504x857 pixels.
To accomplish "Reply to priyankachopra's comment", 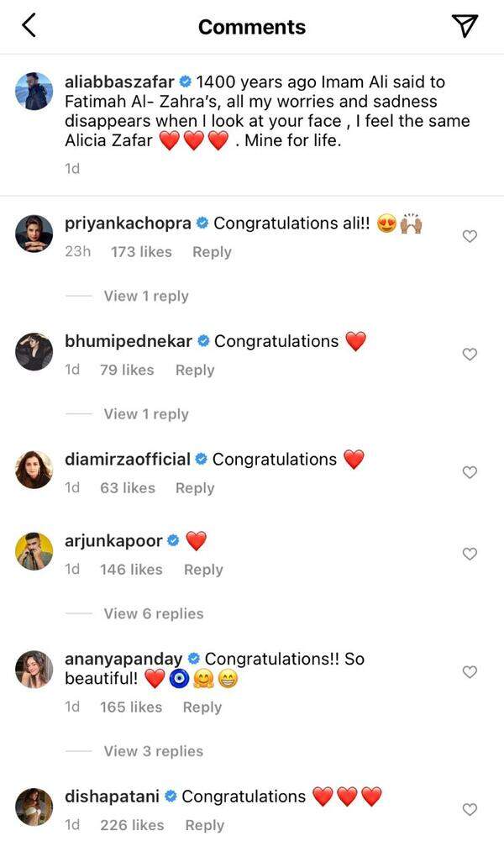I will coord(212,252).
